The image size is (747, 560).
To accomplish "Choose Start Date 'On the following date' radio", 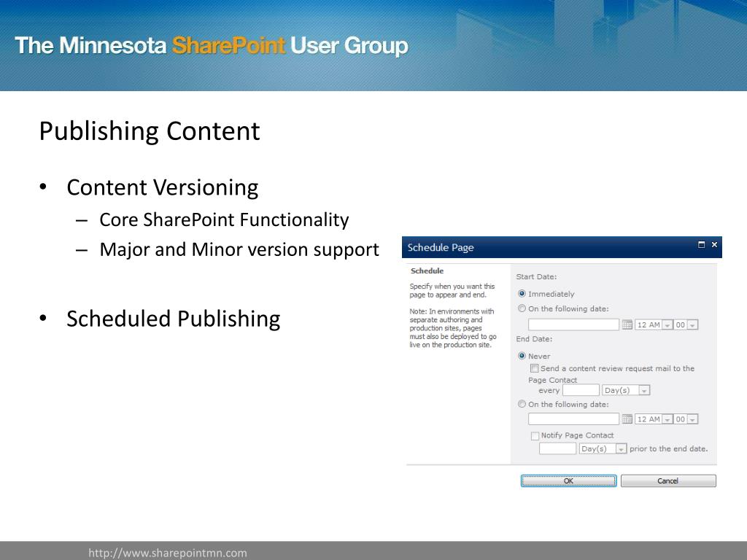I will pos(522,308).
